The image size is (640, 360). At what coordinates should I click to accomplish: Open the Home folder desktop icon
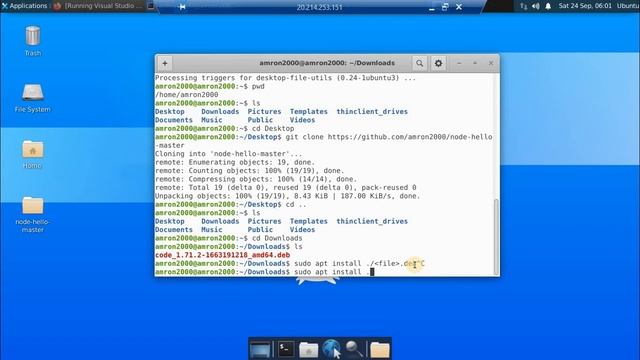pos(33,154)
